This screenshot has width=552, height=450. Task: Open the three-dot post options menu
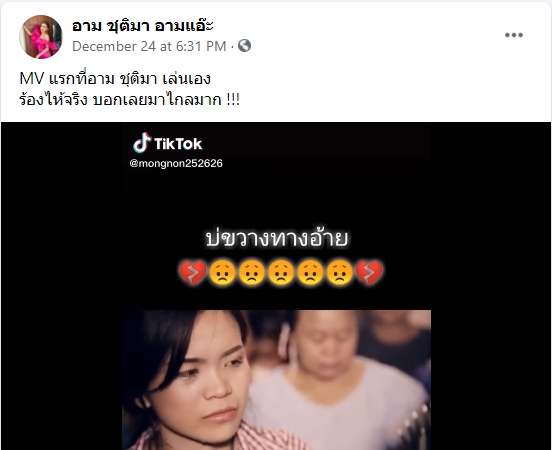click(x=514, y=35)
